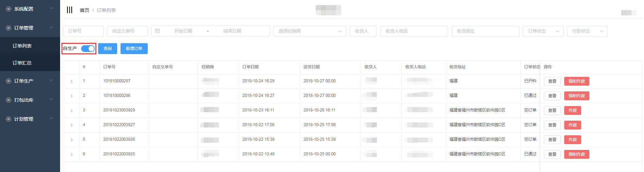Toggle the 自生产 switch
Viewport: 644px width, 172px height.
pos(88,49)
